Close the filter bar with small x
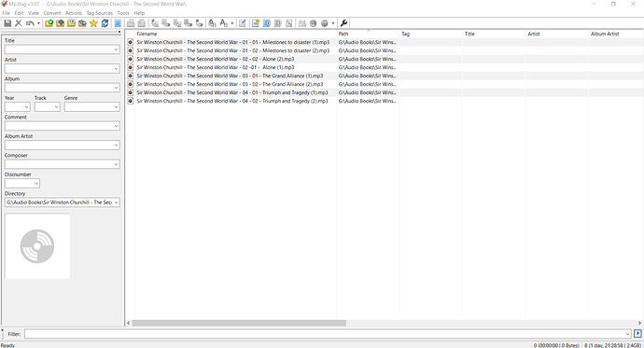The height and width of the screenshot is (348, 644). pos(2,329)
